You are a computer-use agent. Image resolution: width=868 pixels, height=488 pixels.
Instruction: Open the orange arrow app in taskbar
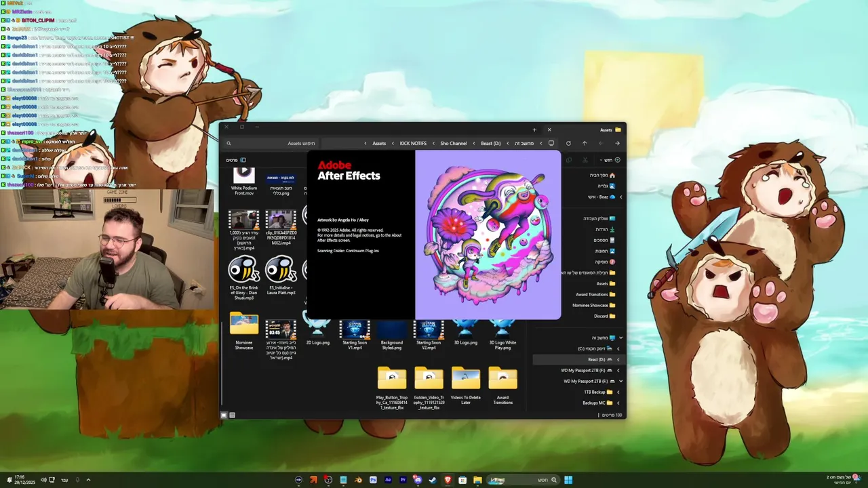click(313, 480)
